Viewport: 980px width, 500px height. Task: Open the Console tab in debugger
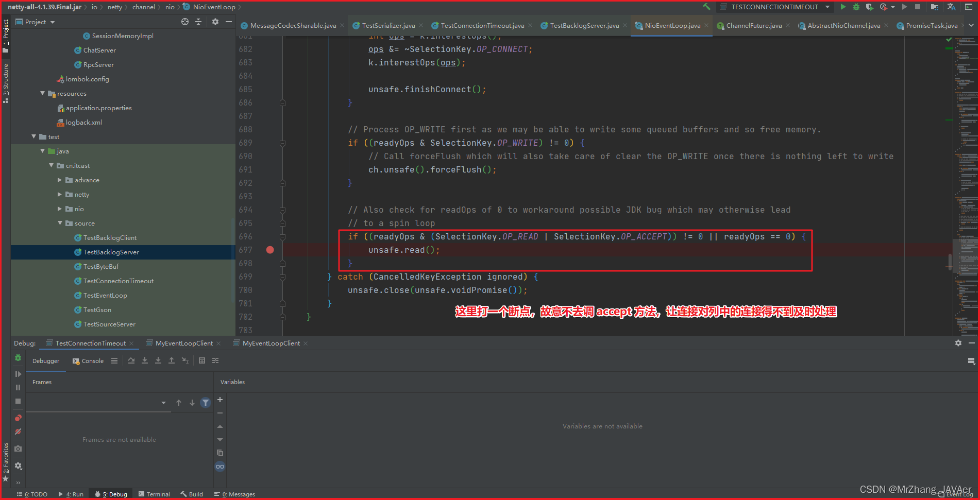click(88, 361)
